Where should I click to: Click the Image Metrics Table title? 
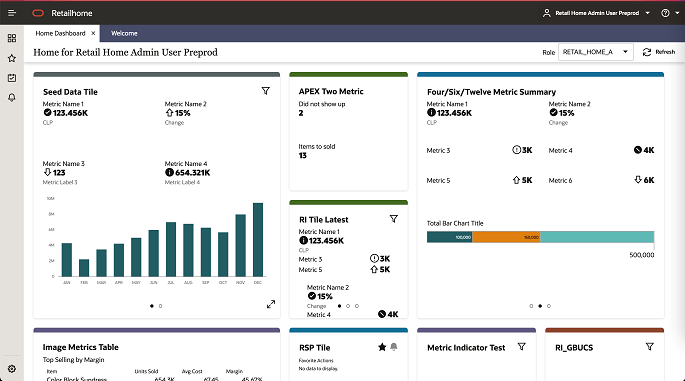[80, 347]
